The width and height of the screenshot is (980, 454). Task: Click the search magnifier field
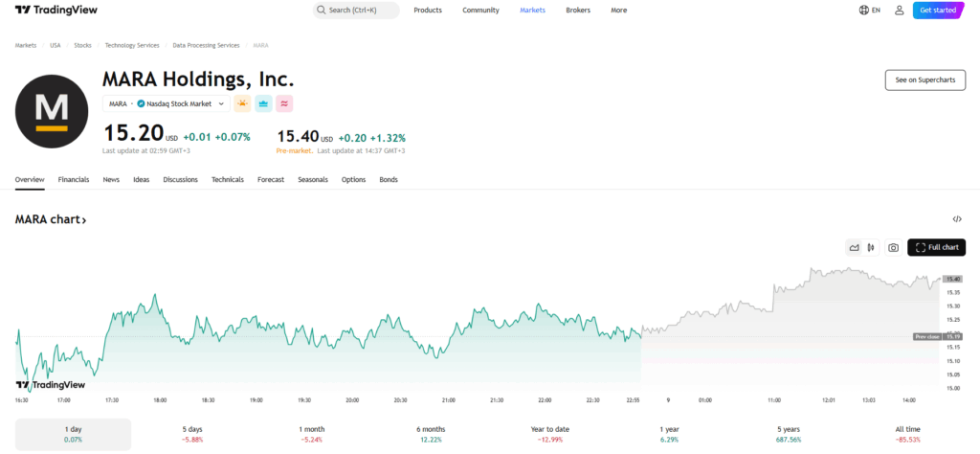[356, 10]
